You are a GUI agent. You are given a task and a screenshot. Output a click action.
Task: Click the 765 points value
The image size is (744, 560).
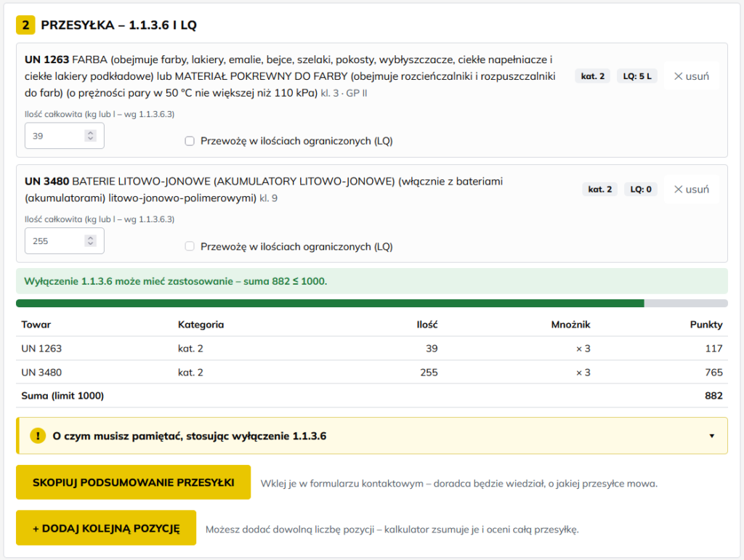coord(713,372)
